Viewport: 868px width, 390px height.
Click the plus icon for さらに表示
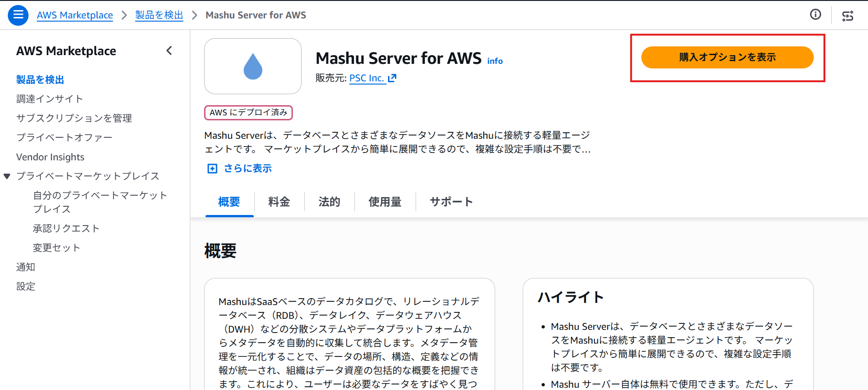point(212,169)
